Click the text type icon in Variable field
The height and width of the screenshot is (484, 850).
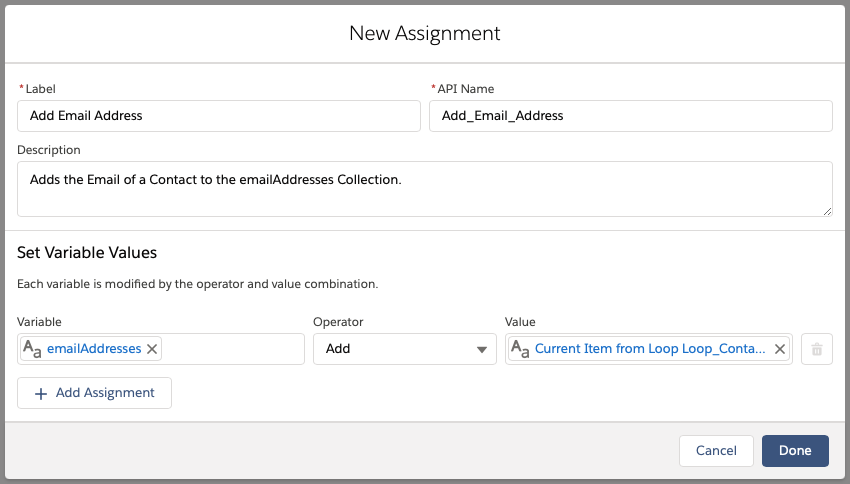click(32, 349)
